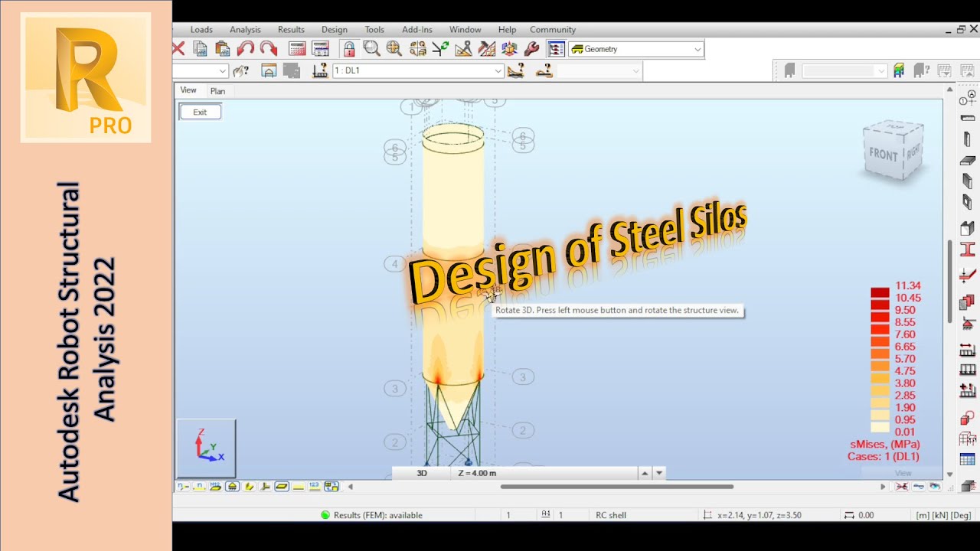Click the Paste clipboard icon
This screenshot has width=980, height=551.
223,49
